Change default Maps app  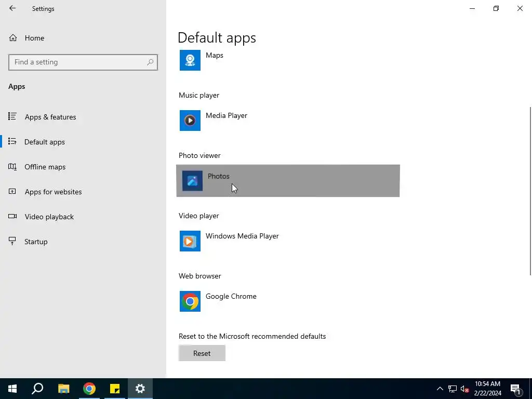click(288, 60)
